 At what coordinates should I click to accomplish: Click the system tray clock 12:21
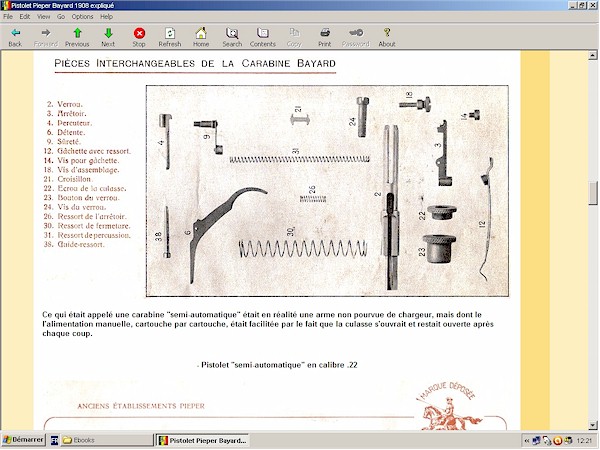[x=584, y=440]
